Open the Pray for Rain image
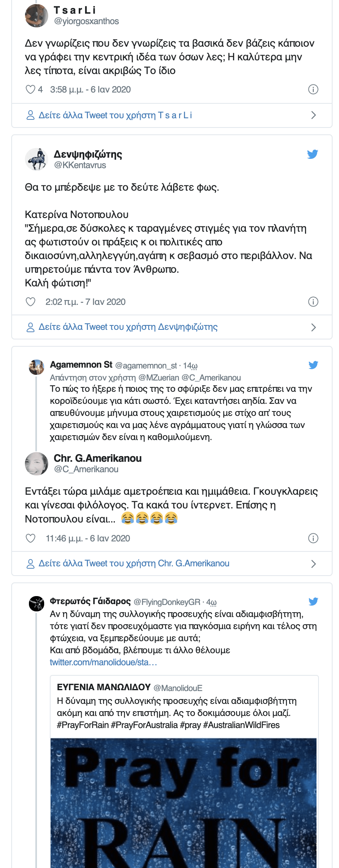 (x=184, y=803)
